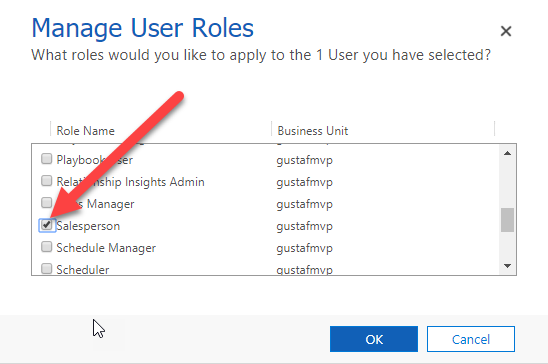
Task: Confirm role changes with OK button
Action: (x=374, y=339)
